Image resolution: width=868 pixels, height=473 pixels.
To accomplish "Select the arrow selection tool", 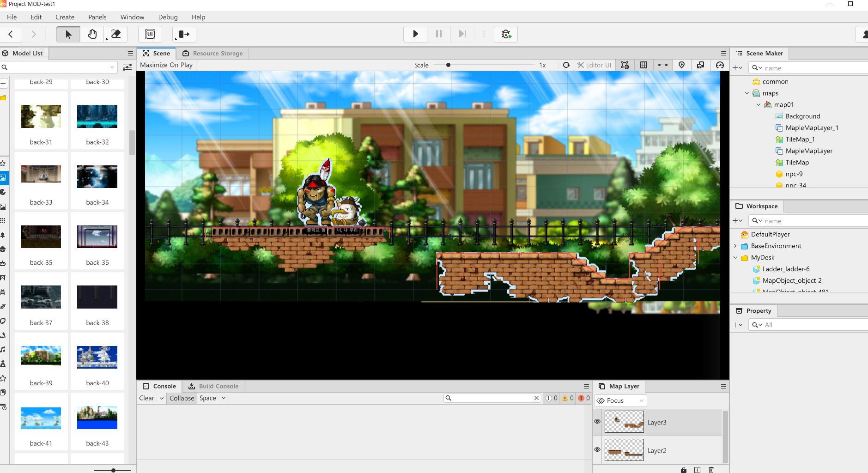I will 68,34.
